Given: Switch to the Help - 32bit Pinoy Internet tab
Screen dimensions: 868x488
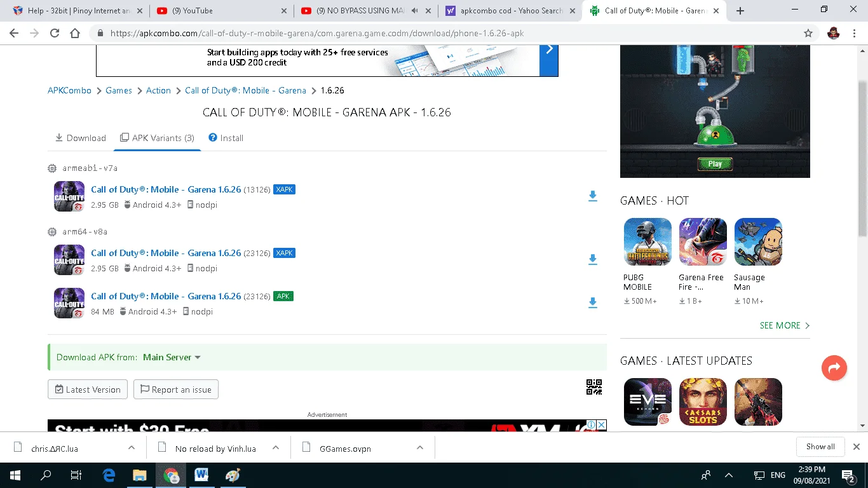Looking at the screenshot, I should coord(76,11).
